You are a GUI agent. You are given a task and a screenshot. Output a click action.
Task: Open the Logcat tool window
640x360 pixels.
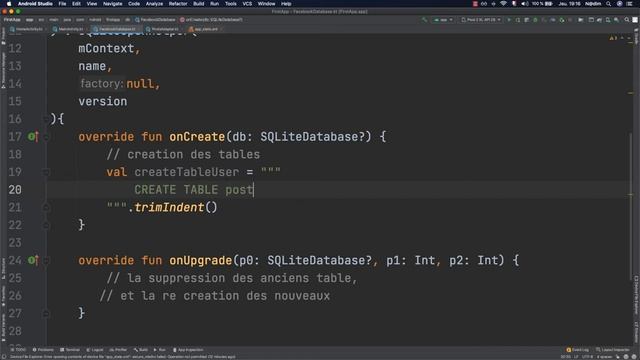point(95,350)
